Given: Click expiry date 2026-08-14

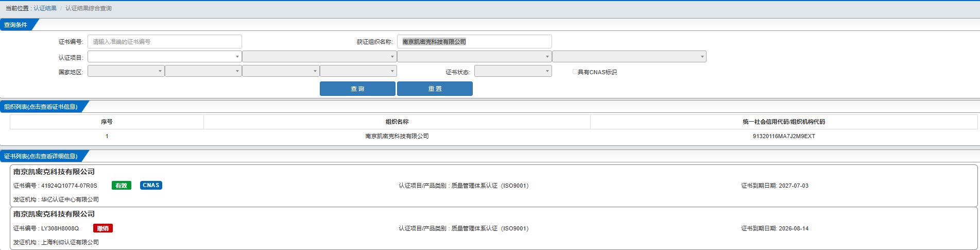Looking at the screenshot, I should point(794,228).
